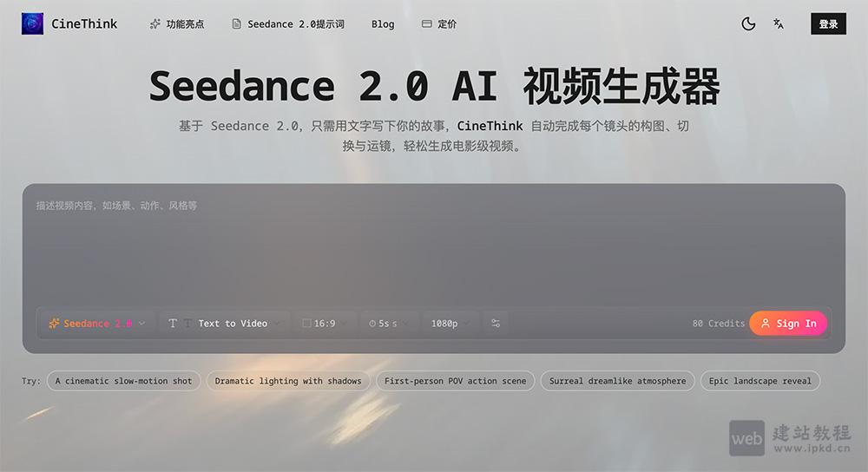Try 'Surreal dreamlike atmosphere' prompt

617,381
